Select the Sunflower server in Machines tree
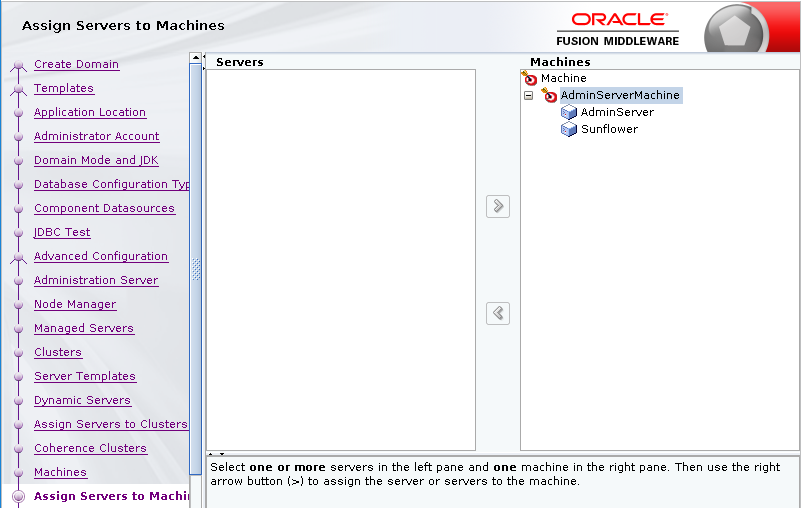This screenshot has width=801, height=508. (609, 130)
